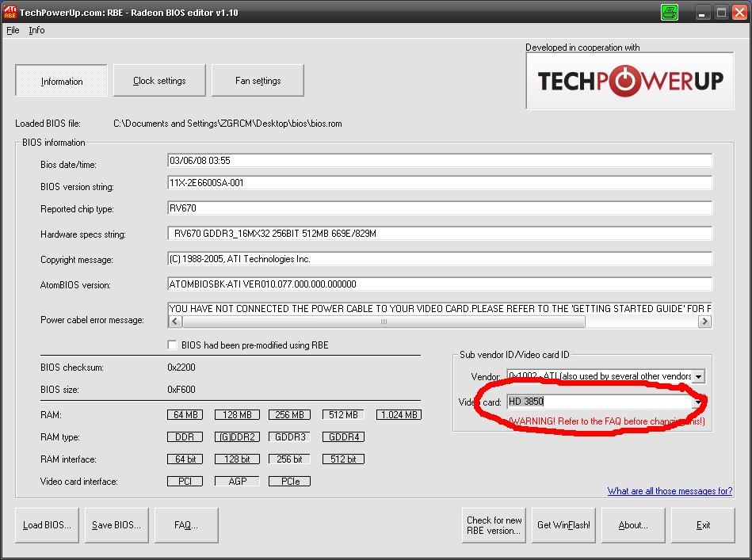752x560 pixels.
Task: Maximize the RBE window
Action: click(721, 13)
